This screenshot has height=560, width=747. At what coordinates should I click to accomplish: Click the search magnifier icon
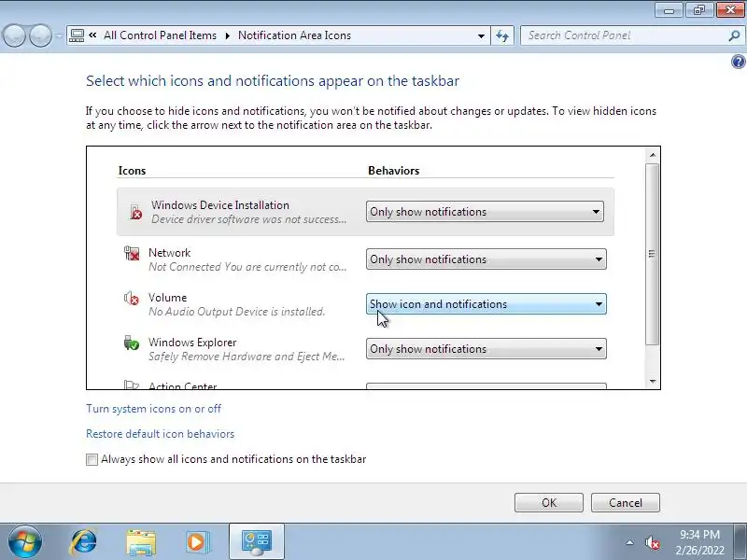pyautogui.click(x=734, y=35)
